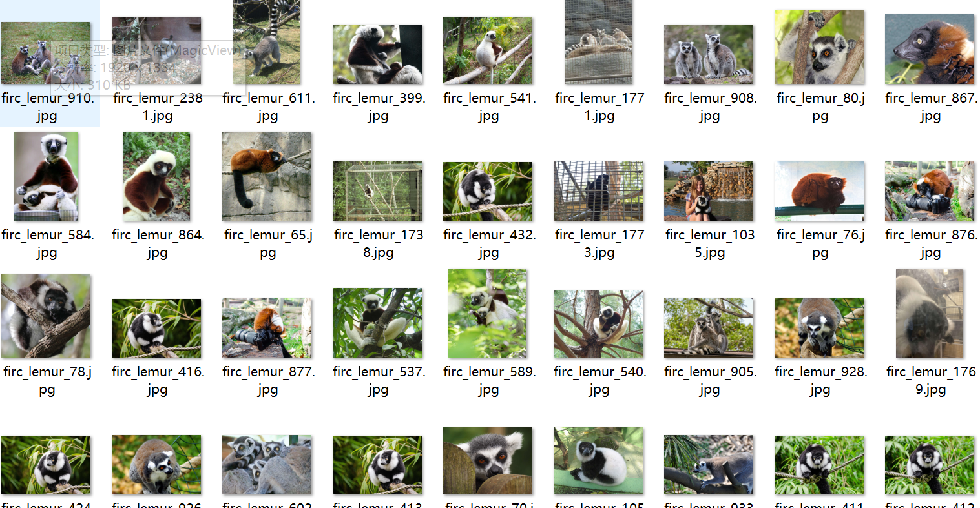Screen dimensions: 980x508
Task: Click firc_lemur_80.jpg image
Action: point(819,46)
